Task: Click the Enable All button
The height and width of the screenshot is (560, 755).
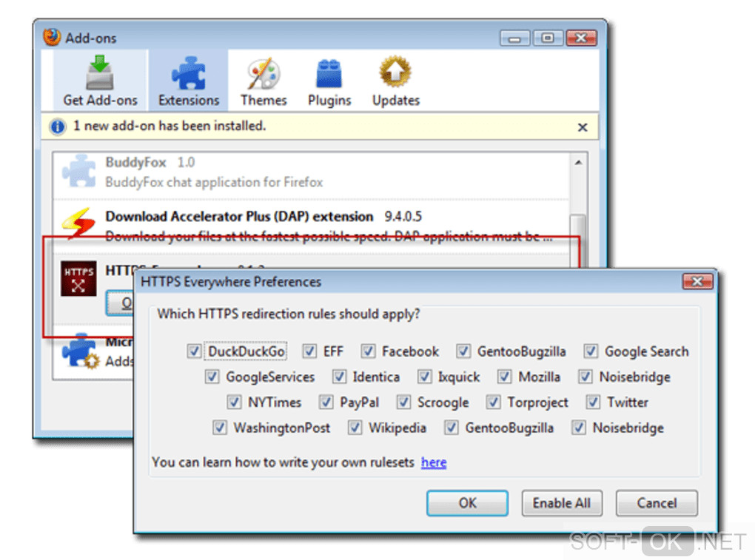Action: [561, 503]
